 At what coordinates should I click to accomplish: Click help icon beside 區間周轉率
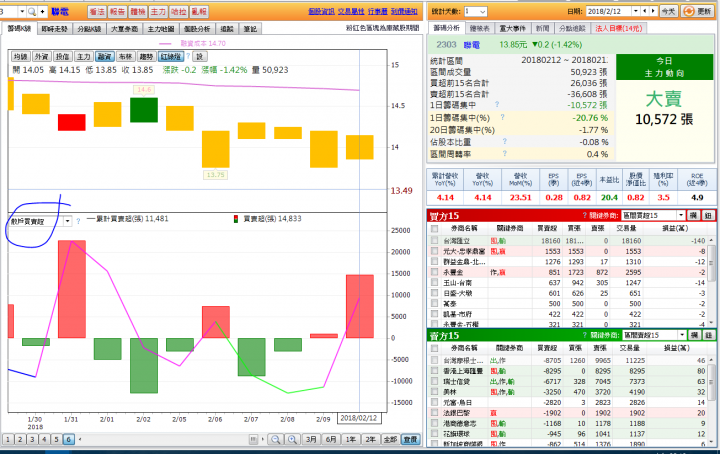(x=505, y=153)
